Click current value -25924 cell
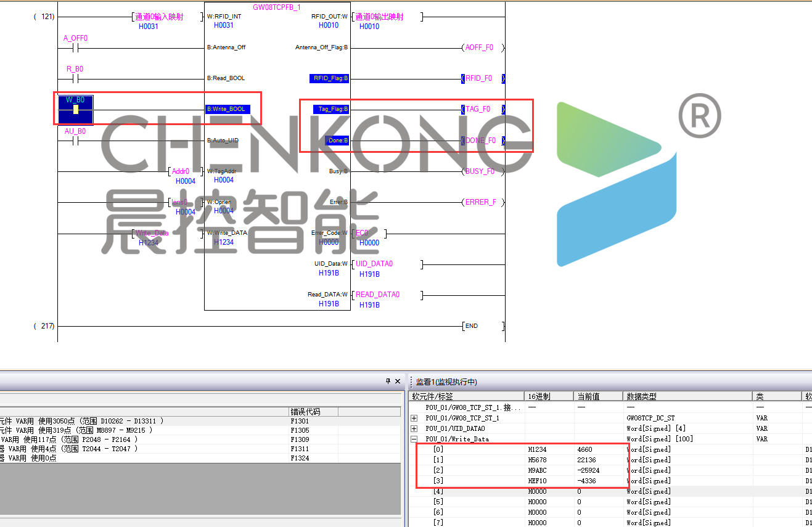 598,470
